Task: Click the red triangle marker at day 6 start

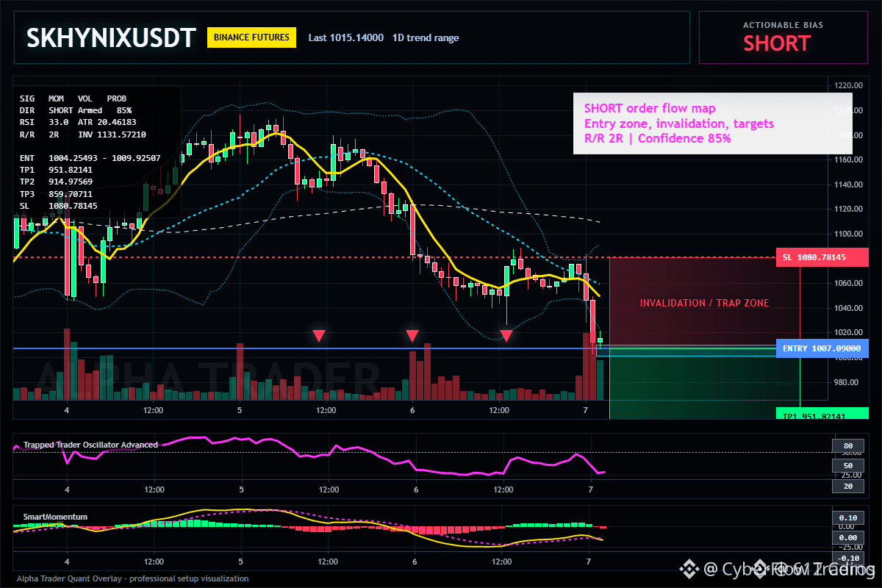Action: [x=412, y=336]
